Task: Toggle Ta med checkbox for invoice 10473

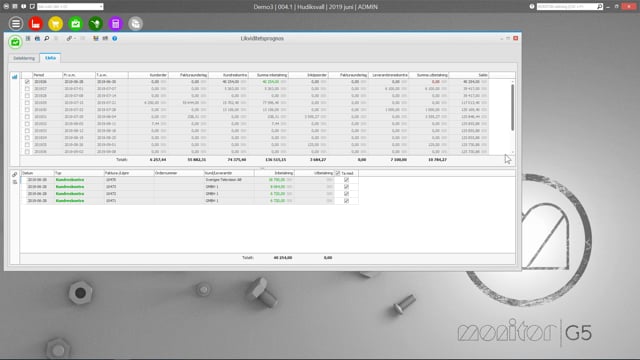Action: tap(346, 187)
